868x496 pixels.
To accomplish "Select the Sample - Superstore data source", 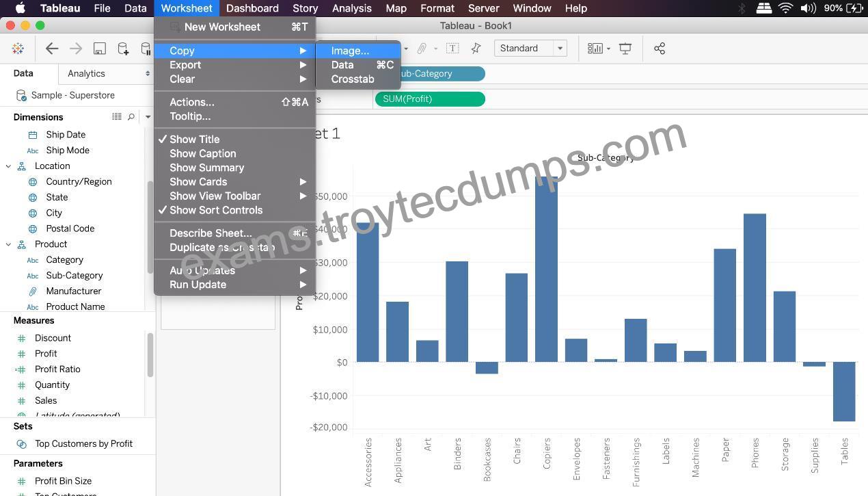I will click(x=72, y=95).
